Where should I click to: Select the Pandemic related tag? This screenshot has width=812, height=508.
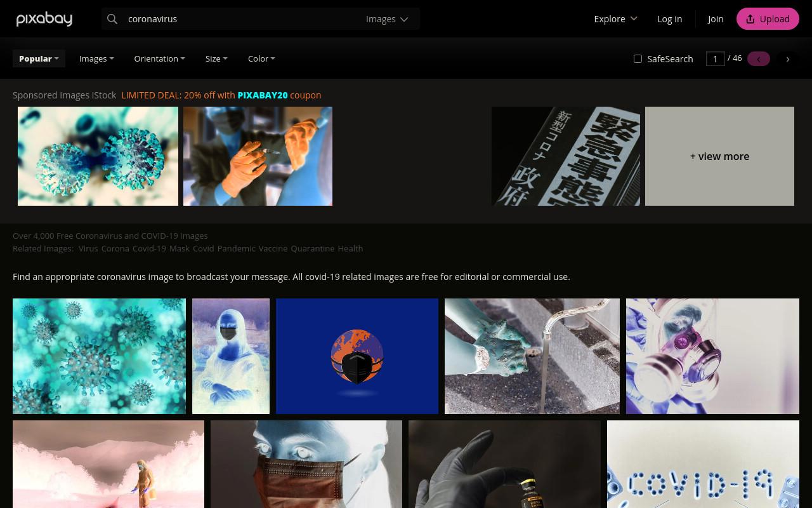pyautogui.click(x=236, y=248)
